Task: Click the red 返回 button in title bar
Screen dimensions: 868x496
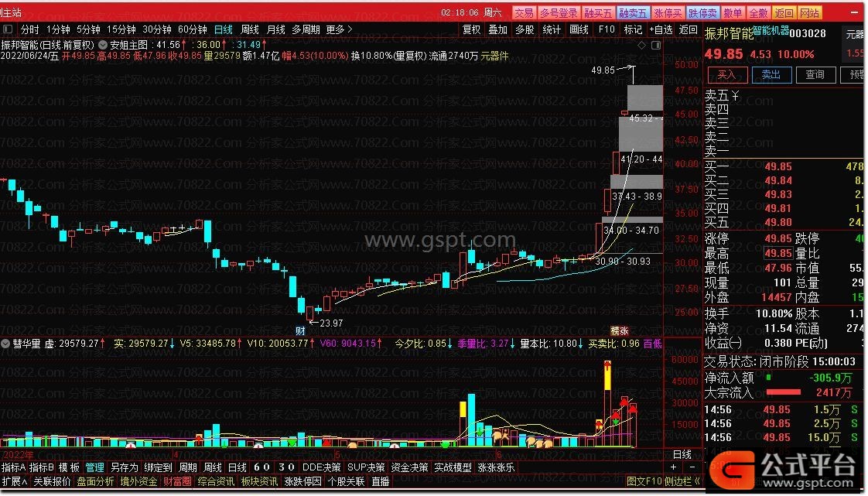Action: [784, 12]
